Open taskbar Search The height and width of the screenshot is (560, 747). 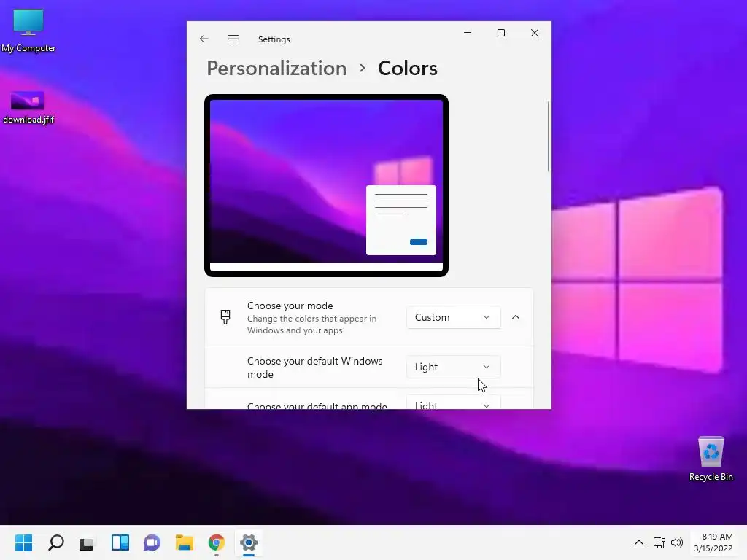click(x=55, y=542)
